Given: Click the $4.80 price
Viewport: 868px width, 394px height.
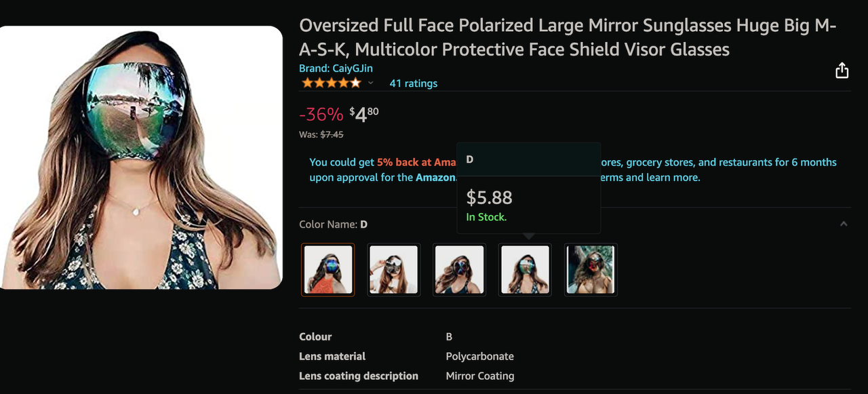Looking at the screenshot, I should pyautogui.click(x=364, y=114).
